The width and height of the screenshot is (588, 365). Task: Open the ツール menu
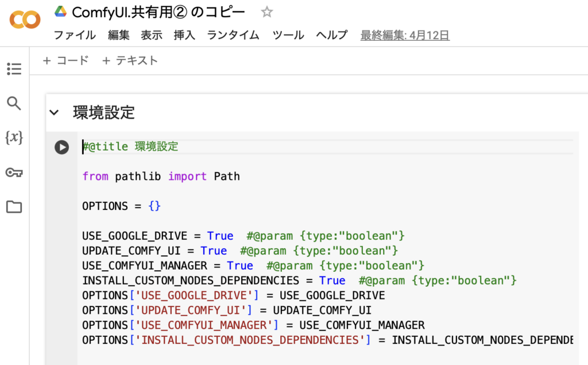pos(288,35)
